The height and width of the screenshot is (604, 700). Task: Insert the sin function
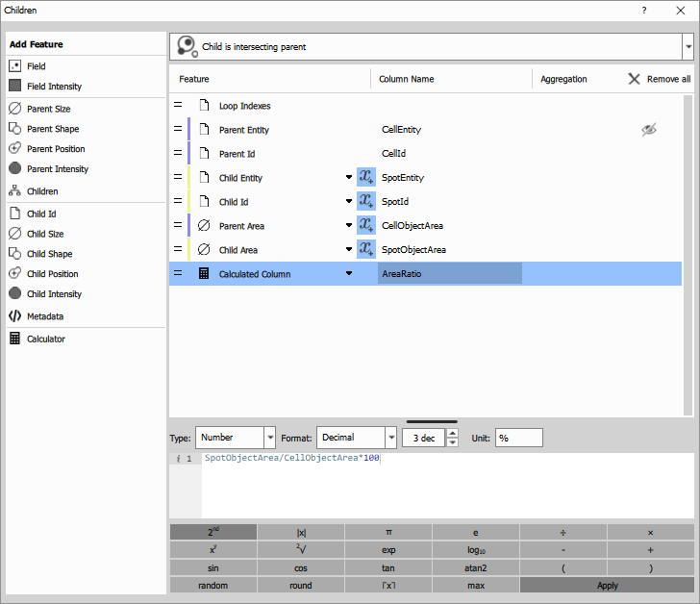pos(213,567)
